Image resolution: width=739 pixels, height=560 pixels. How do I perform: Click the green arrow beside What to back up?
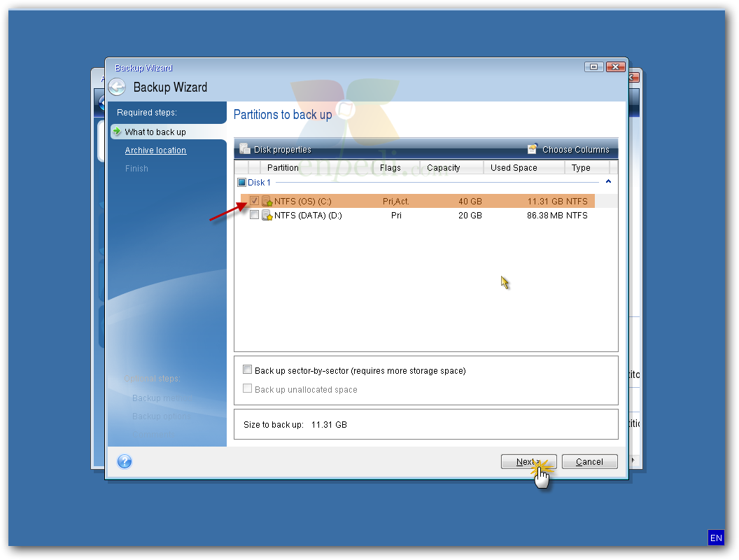[117, 132]
